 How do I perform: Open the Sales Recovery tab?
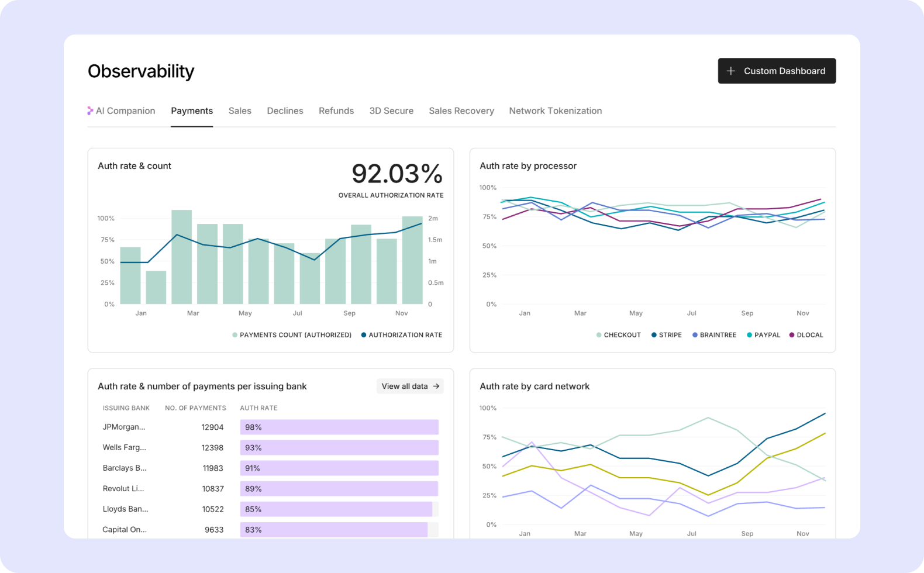pos(461,111)
